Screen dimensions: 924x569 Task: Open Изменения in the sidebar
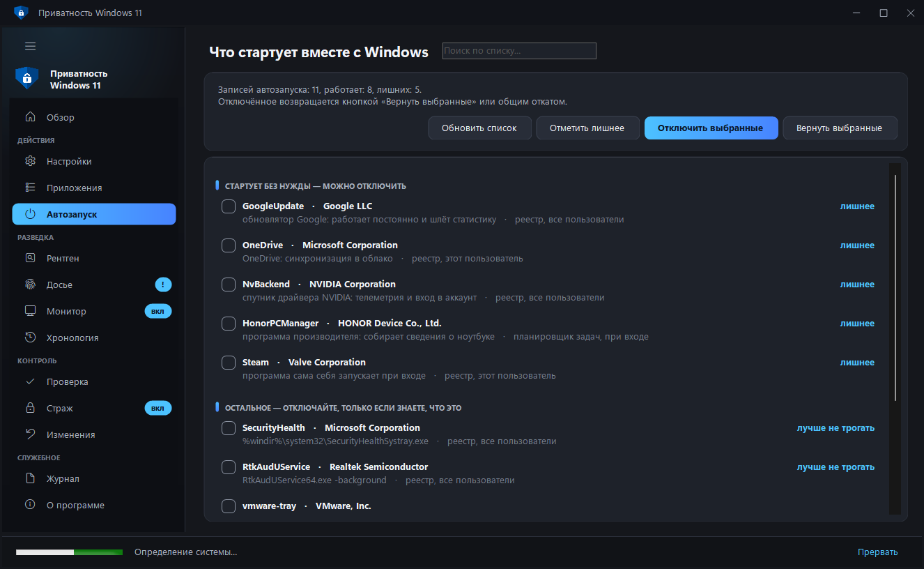tap(94, 434)
